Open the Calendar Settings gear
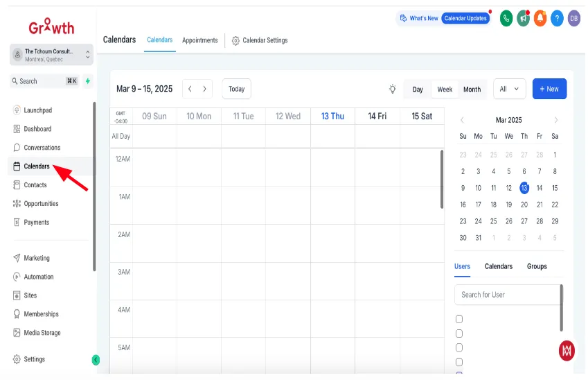The width and height of the screenshot is (588, 380). tap(235, 40)
